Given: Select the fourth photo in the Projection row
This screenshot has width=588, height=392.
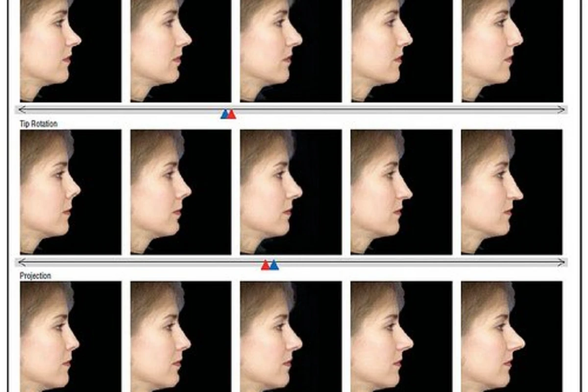Looking at the screenshot, I should (x=402, y=337).
